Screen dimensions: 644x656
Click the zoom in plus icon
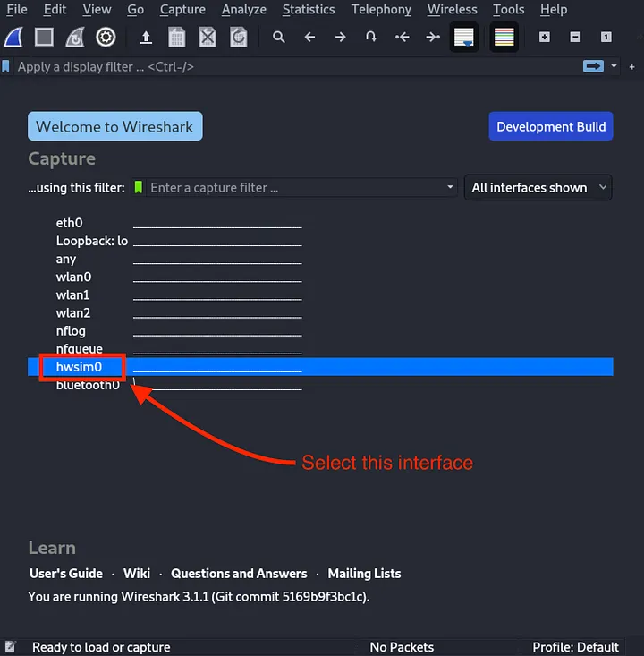[x=545, y=38]
